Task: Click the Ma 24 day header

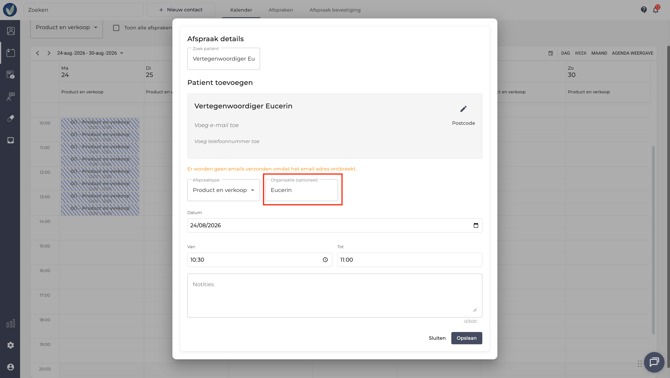Action: point(65,72)
